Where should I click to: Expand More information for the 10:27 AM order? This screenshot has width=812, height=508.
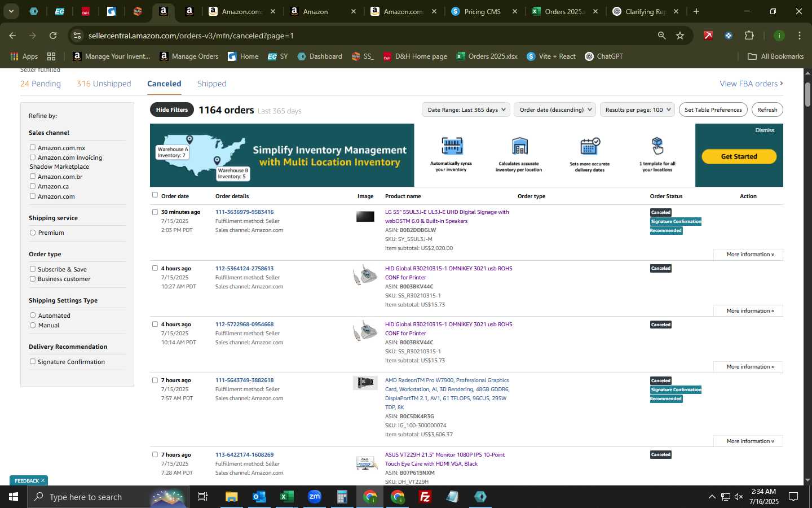pyautogui.click(x=748, y=311)
